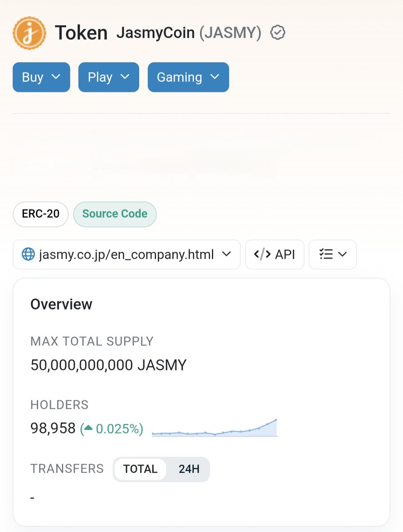Expand the Play dropdown
Viewport: 403px width, 532px height.
point(108,77)
